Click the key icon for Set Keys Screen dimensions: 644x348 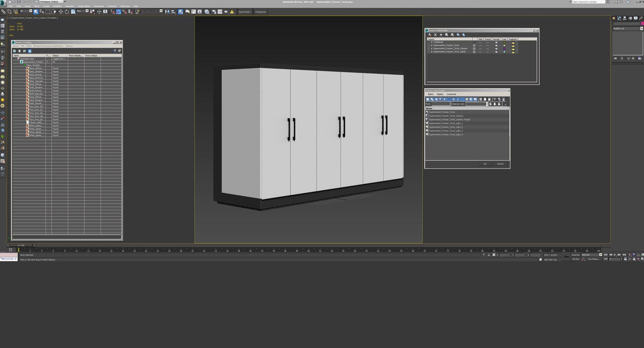pyautogui.click(x=567, y=257)
